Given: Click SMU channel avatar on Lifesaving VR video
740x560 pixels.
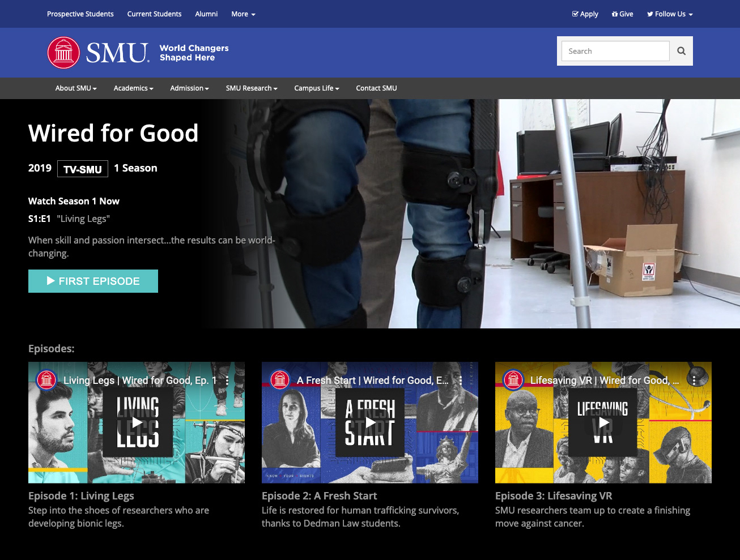Looking at the screenshot, I should [x=514, y=381].
